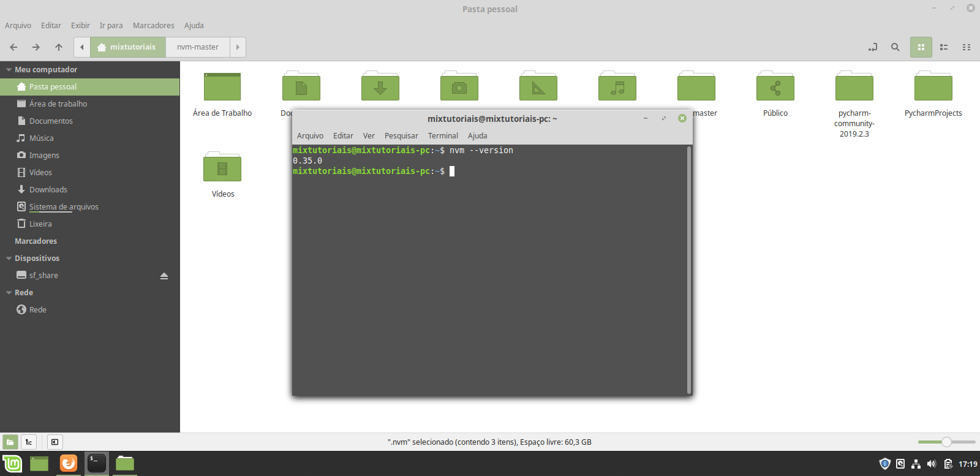Select Pasta pessoal in the sidebar
This screenshot has width=980, height=476.
[89, 87]
